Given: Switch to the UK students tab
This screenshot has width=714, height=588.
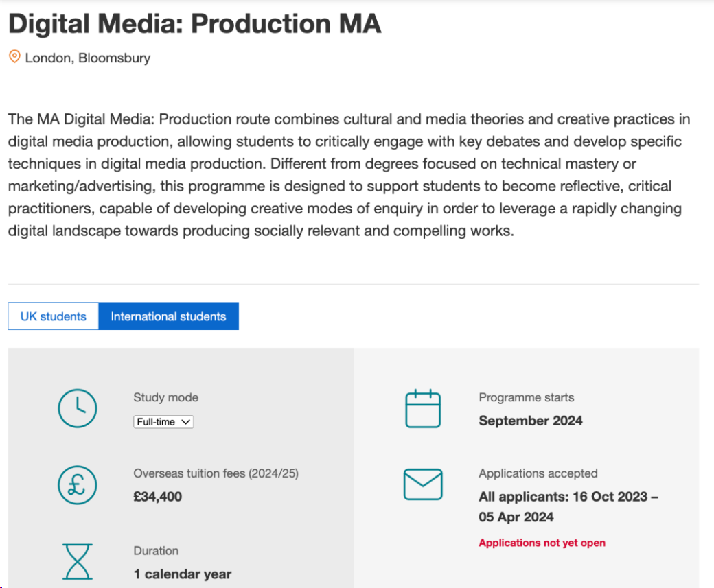Looking at the screenshot, I should pos(54,316).
